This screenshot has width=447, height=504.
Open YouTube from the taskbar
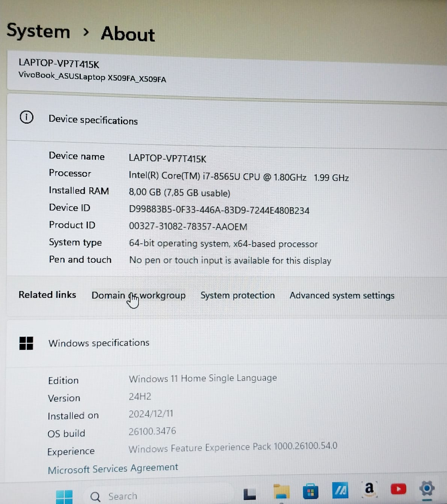(398, 489)
